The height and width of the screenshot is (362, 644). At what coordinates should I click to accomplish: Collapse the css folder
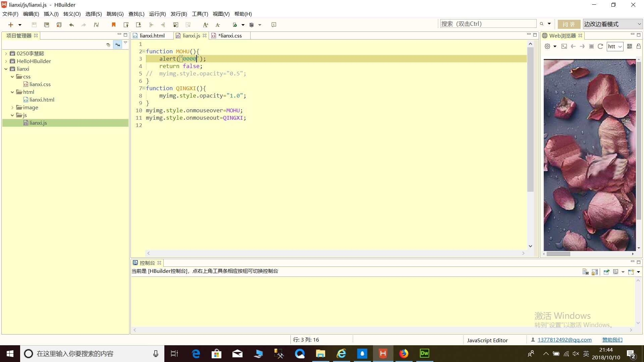point(12,77)
